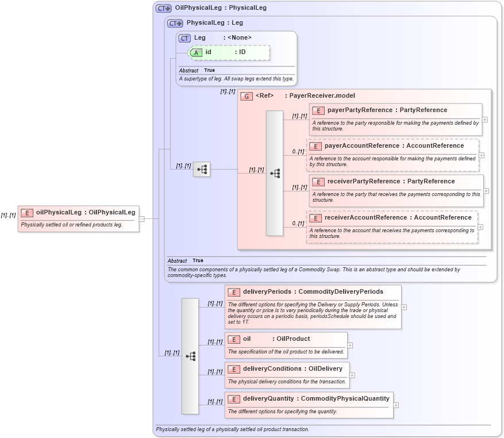
Task: Click 'Physically settled oil or refined products leg.'
Action: (x=72, y=225)
